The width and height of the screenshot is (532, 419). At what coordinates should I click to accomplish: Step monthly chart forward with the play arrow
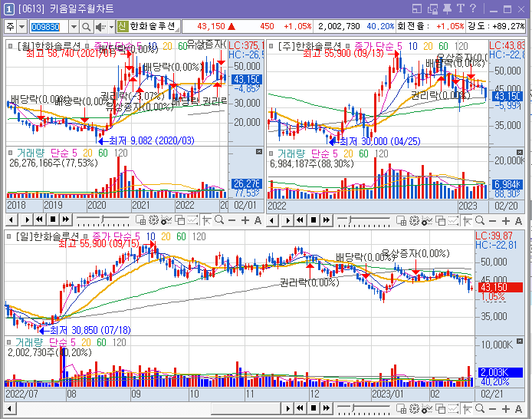tap(27, 219)
